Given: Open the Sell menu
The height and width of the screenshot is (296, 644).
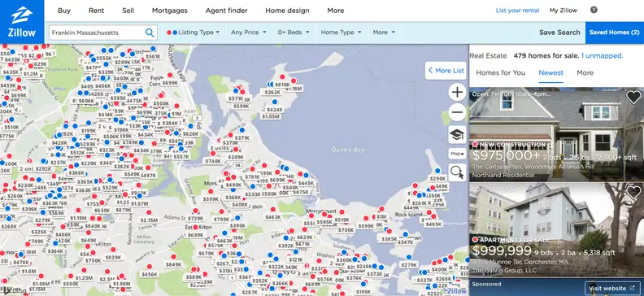Looking at the screenshot, I should point(128,11).
